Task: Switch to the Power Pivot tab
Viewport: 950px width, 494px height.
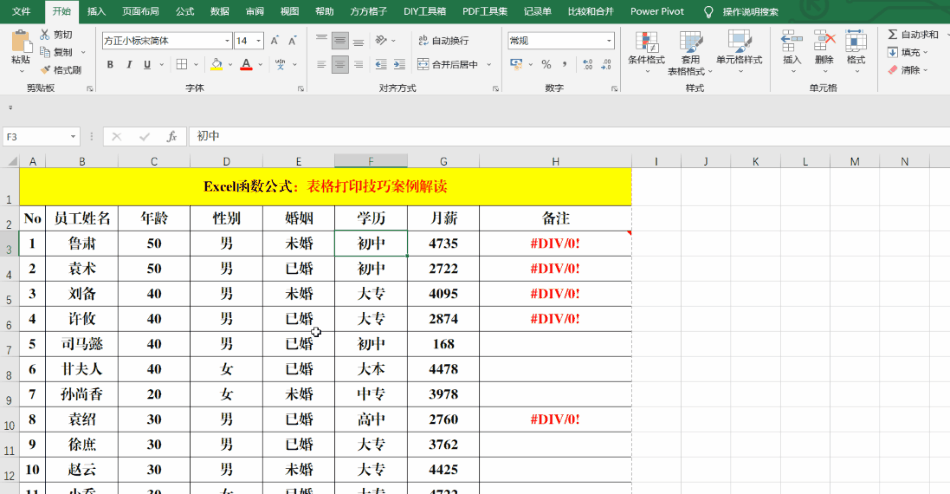Action: 657,12
